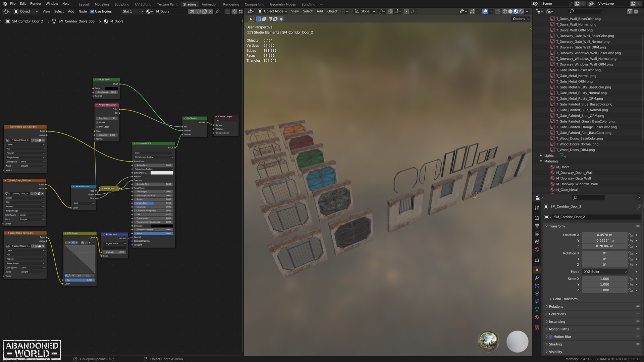Lock the Location X value
Image resolution: width=644 pixels, height=362 pixels.
pyautogui.click(x=631, y=235)
